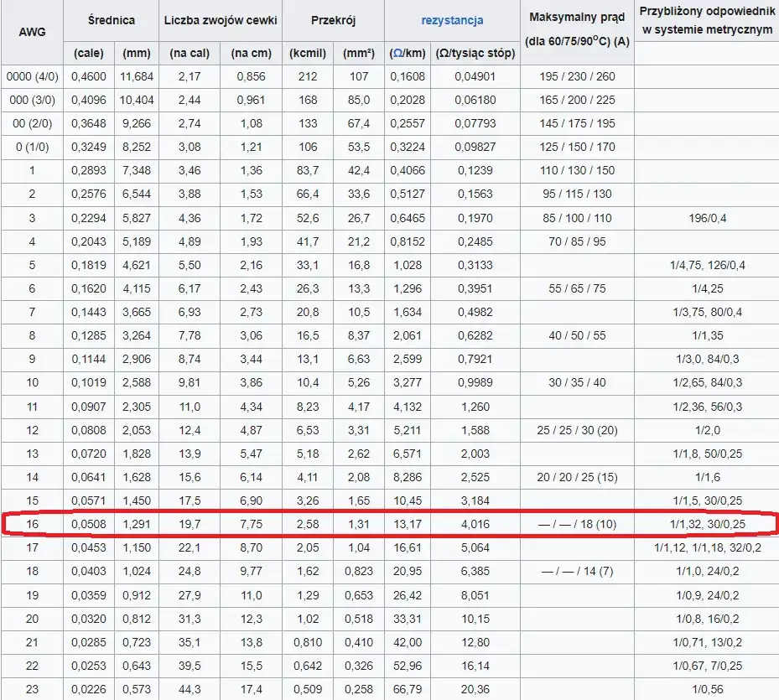Click cross-section value 8,37
The image size is (779, 700).
(359, 335)
